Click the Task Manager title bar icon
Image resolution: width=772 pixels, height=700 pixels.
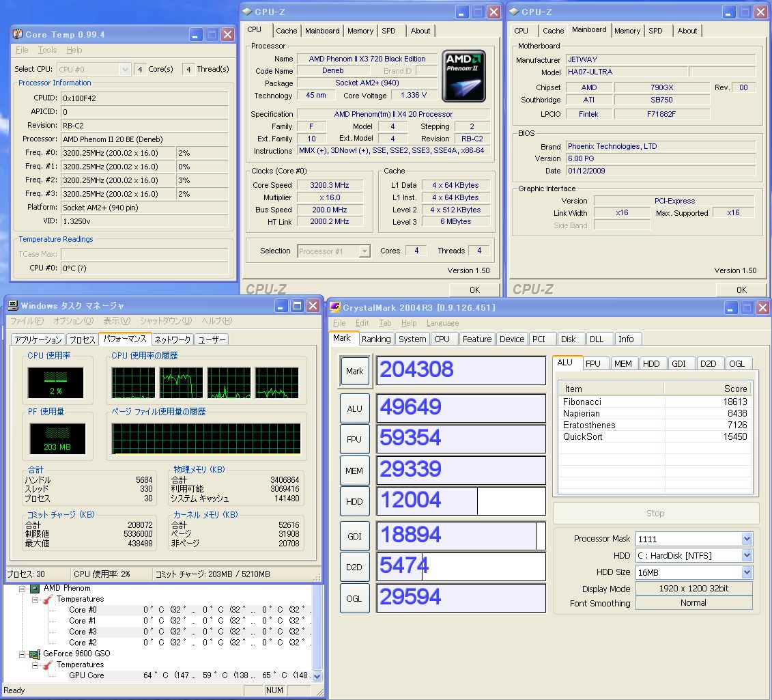pos(12,306)
